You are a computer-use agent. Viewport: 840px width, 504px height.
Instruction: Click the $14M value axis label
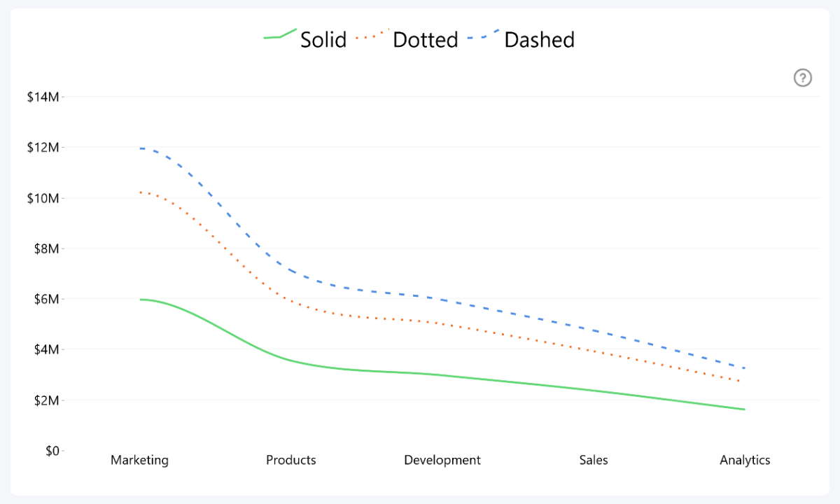43,97
